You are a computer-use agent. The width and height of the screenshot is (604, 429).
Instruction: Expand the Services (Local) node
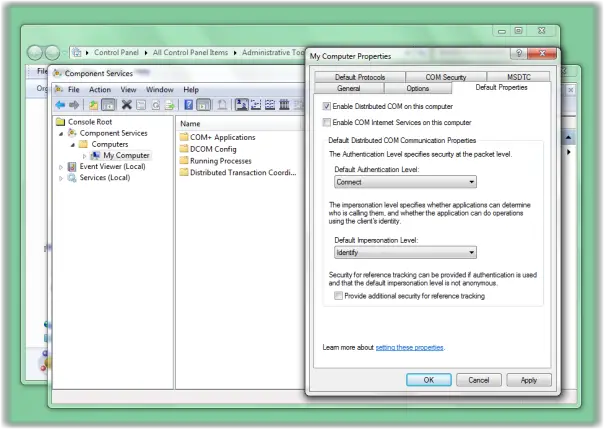pos(60,178)
